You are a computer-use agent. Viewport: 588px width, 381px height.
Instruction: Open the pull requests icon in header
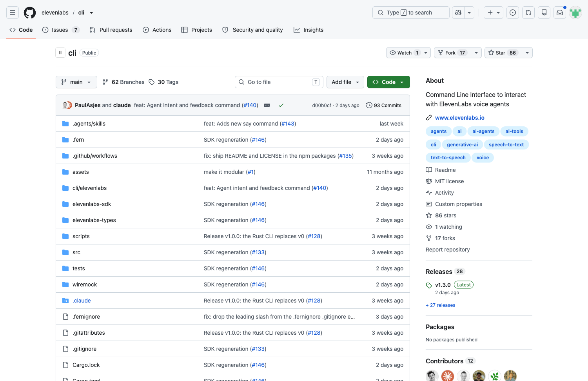click(x=528, y=13)
